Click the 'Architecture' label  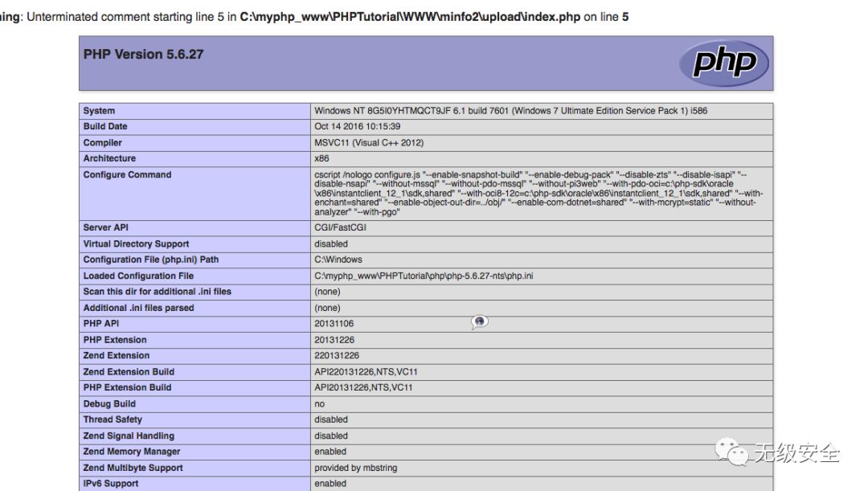pyautogui.click(x=109, y=158)
